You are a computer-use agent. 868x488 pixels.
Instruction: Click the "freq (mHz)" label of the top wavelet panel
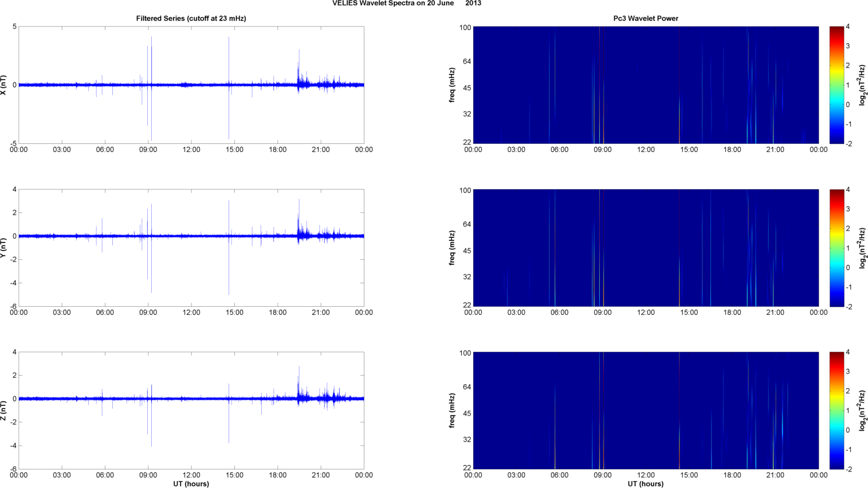pos(452,85)
